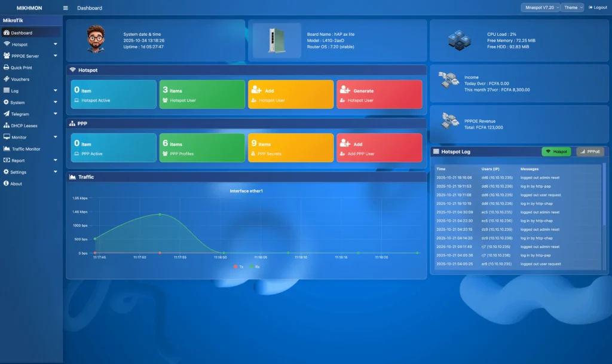The width and height of the screenshot is (612, 364).
Task: Click the yellow PPP Secrets card
Action: pos(290,148)
